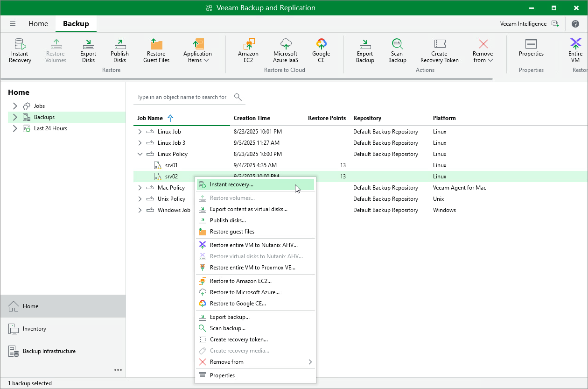Screen dimensions: 588x389
Task: Open the Application Items dropdown
Action: 197,49
